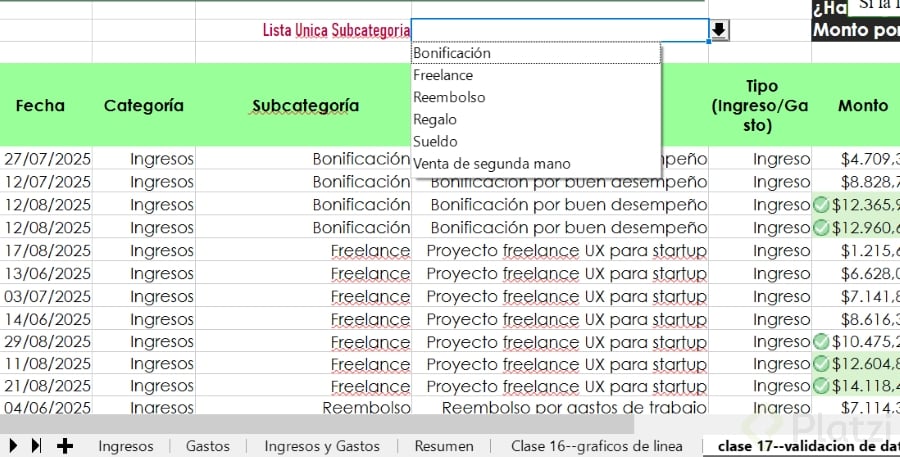
Task: Select amount cell $1.215
Action: [856, 250]
